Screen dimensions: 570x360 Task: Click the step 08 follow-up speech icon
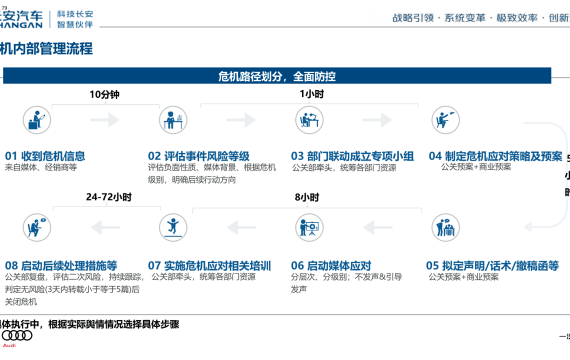(x=37, y=228)
